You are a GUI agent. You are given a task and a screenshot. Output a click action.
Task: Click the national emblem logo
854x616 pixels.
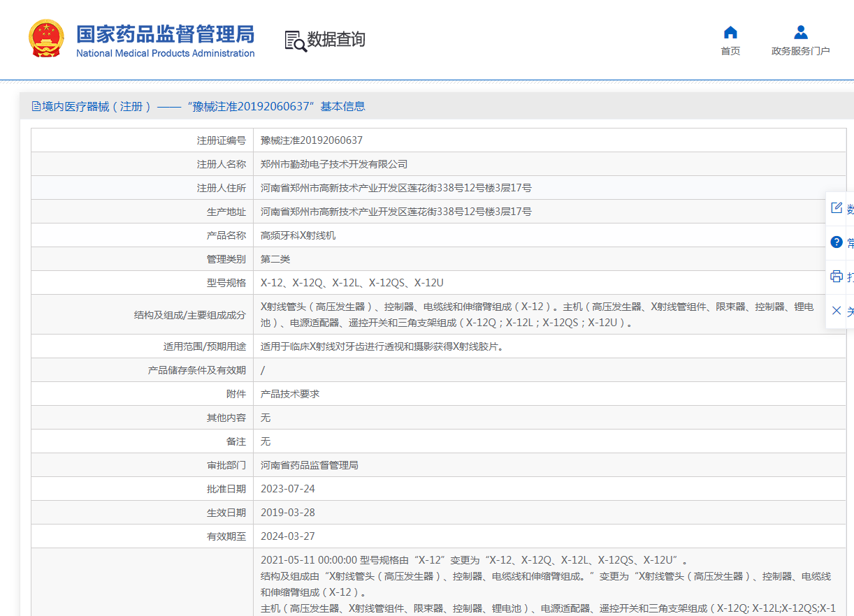47,39
